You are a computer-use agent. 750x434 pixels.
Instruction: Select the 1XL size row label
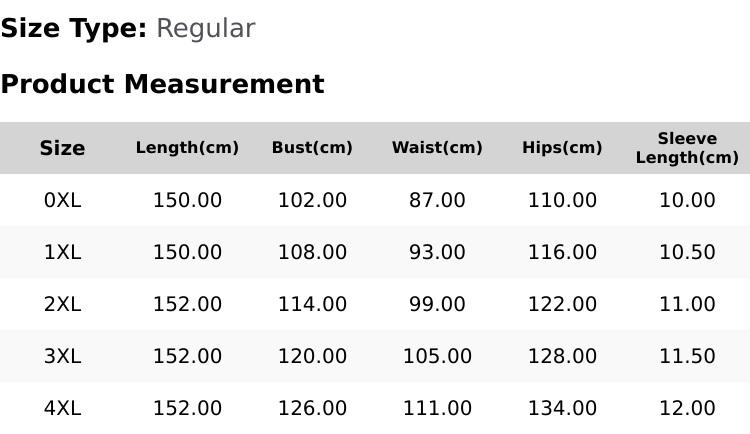(x=62, y=252)
